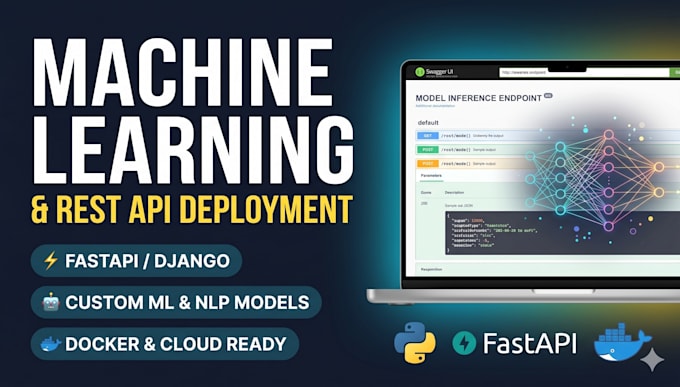Viewport: 680px width, 387px height.
Task: Click the Code column header
Action: click(426, 192)
